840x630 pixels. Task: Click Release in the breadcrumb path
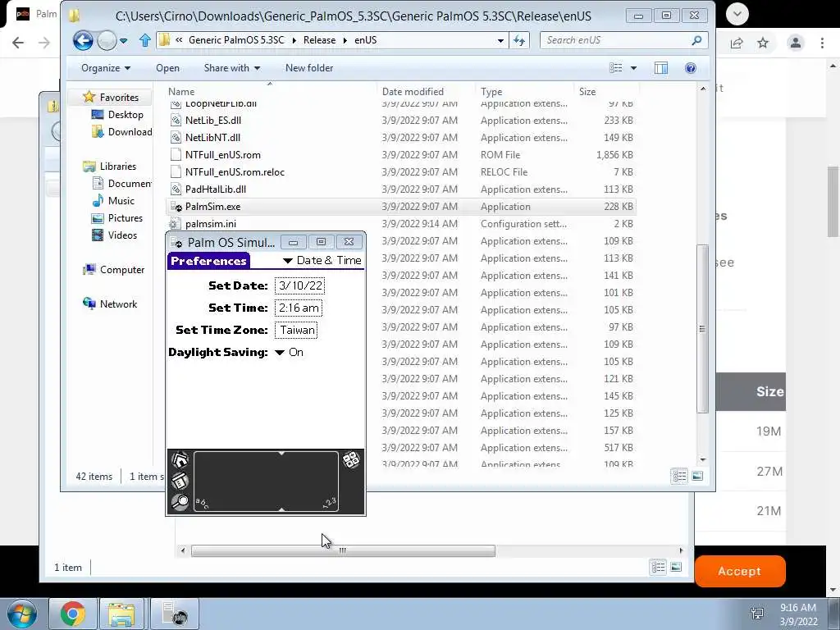click(319, 40)
